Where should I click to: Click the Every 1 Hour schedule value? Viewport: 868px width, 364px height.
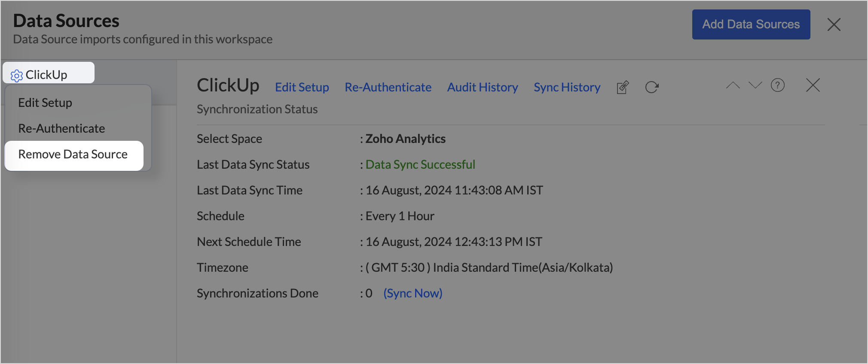(x=400, y=216)
